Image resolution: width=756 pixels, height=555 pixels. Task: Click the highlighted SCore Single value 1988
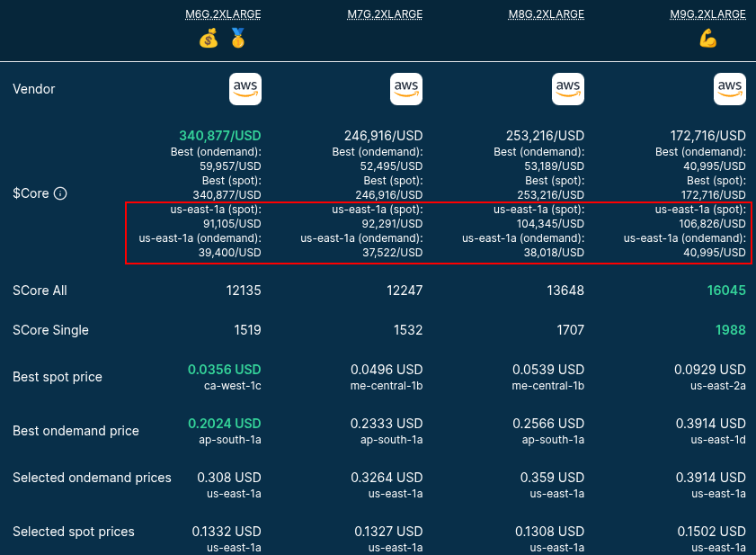pyautogui.click(x=731, y=330)
